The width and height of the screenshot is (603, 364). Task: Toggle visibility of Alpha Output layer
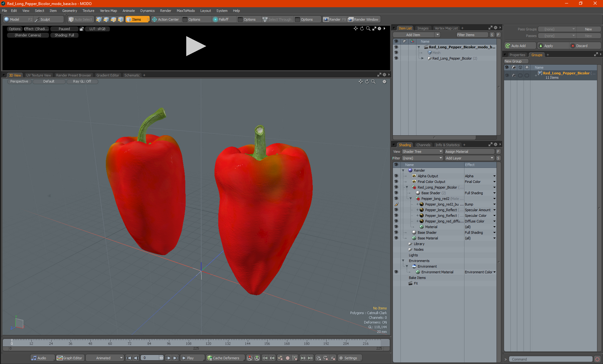coord(396,176)
